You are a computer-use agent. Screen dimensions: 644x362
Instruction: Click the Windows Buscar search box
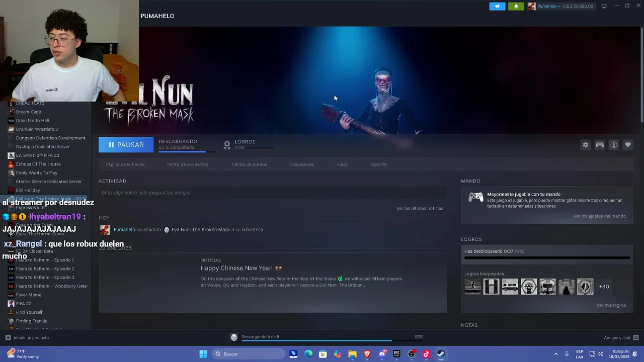click(249, 354)
